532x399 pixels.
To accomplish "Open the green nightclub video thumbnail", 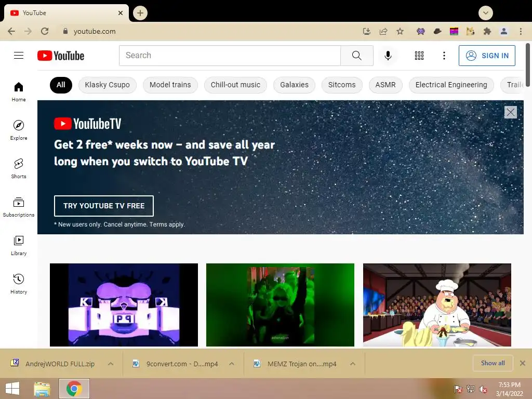I will click(x=280, y=305).
